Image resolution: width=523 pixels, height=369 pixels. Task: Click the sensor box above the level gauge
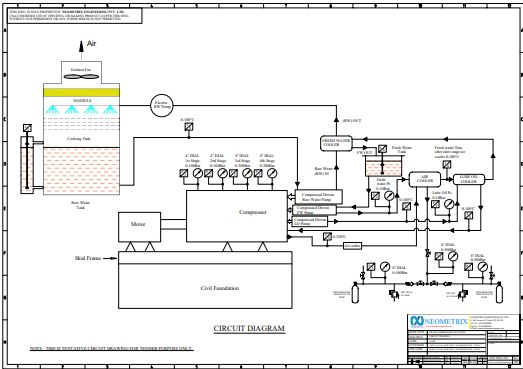click(27, 128)
